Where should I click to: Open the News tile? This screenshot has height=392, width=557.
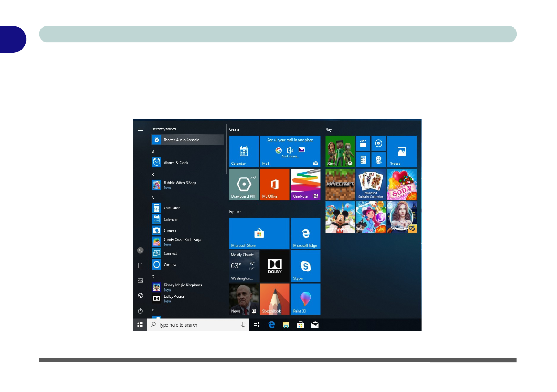pyautogui.click(x=244, y=299)
